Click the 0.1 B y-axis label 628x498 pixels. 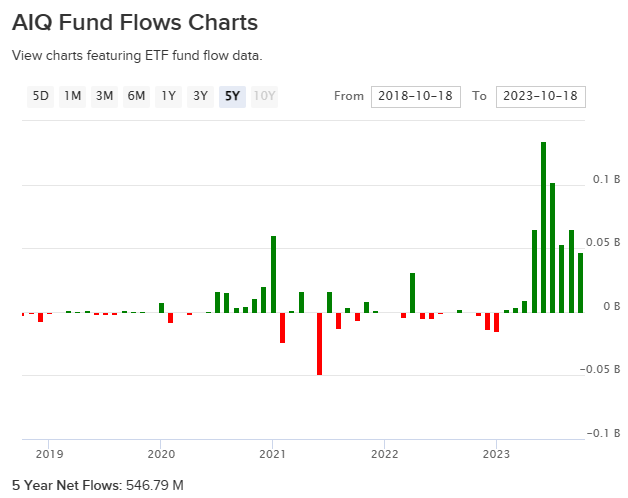pyautogui.click(x=606, y=179)
